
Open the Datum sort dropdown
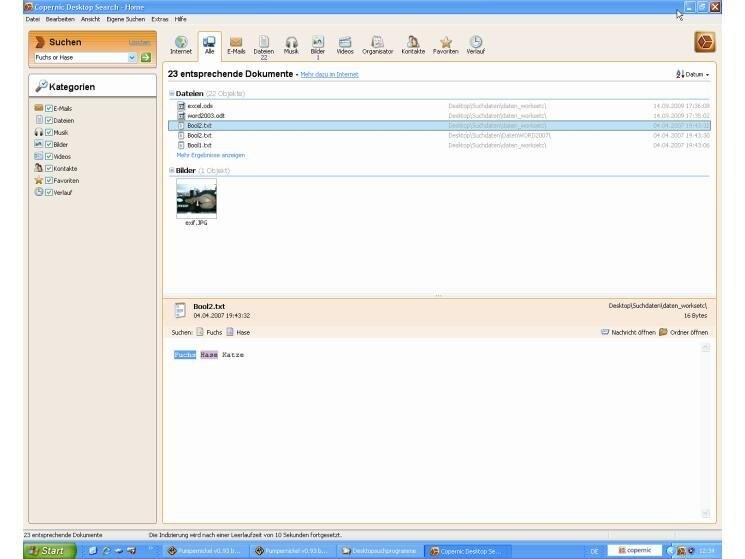pos(692,75)
